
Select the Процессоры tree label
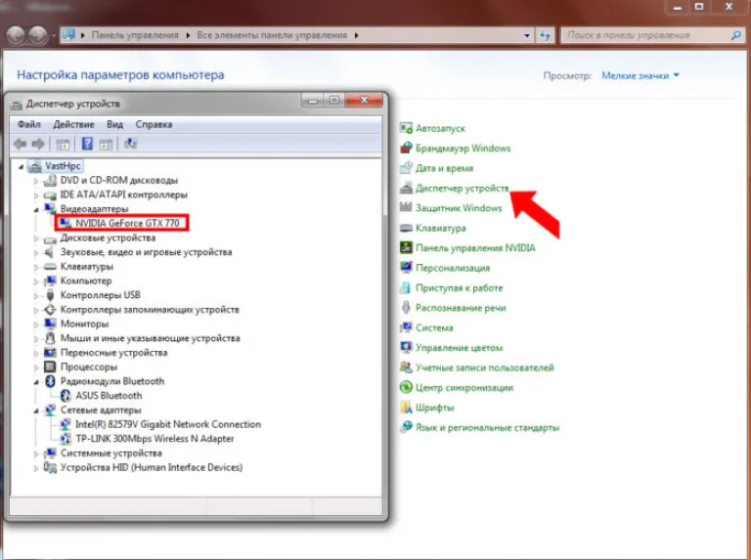tap(89, 366)
